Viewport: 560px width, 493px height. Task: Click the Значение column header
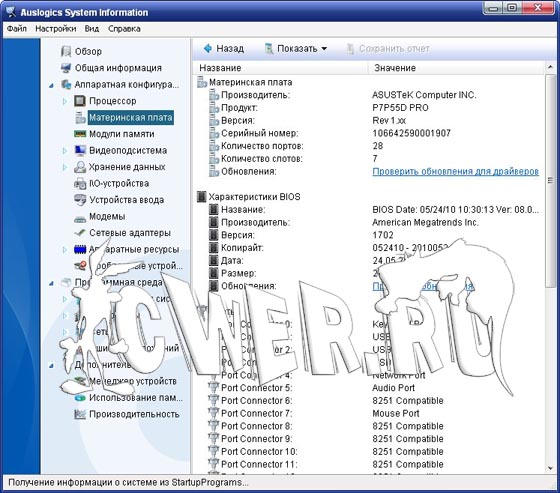coord(456,68)
